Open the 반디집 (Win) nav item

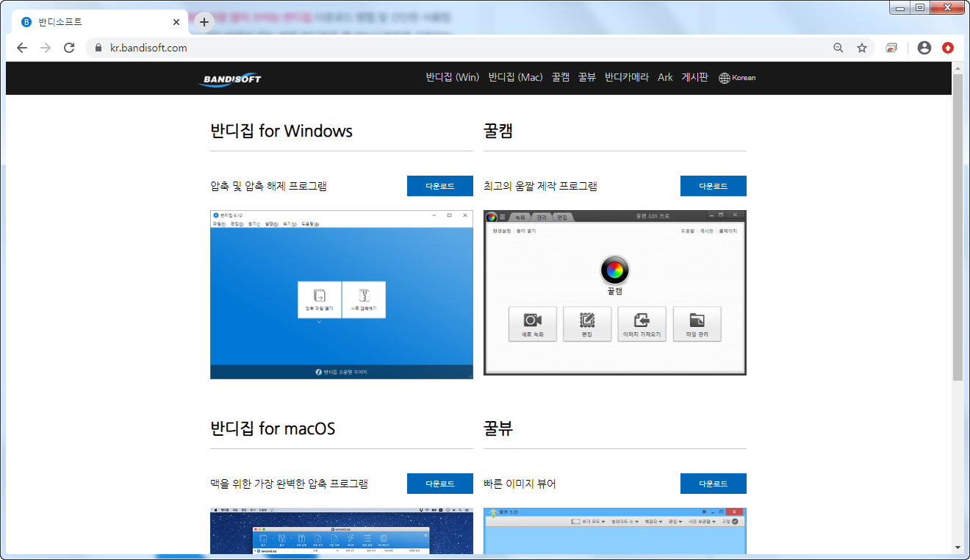452,77
